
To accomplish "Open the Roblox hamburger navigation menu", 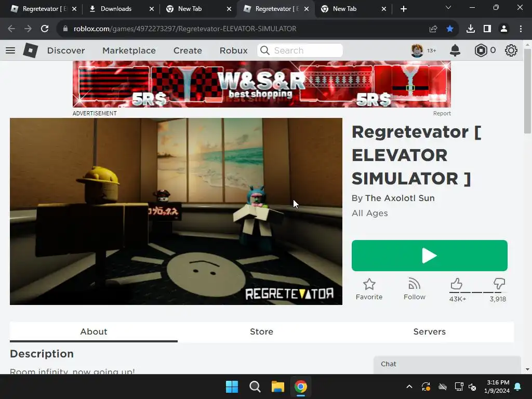I will pyautogui.click(x=10, y=50).
